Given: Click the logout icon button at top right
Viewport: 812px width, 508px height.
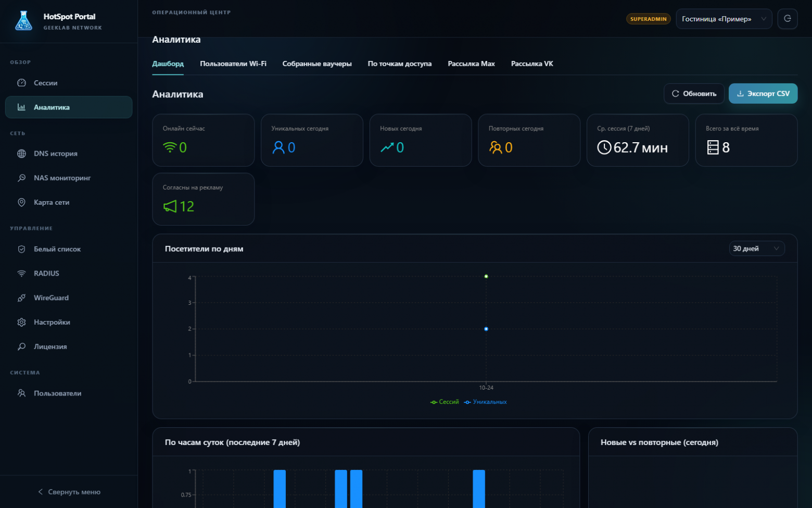Looking at the screenshot, I should [787, 19].
